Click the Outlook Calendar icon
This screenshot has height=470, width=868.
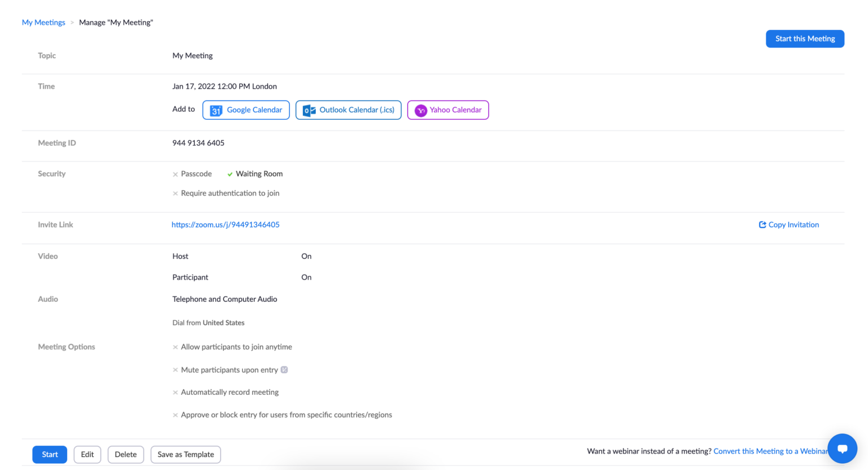pyautogui.click(x=309, y=111)
